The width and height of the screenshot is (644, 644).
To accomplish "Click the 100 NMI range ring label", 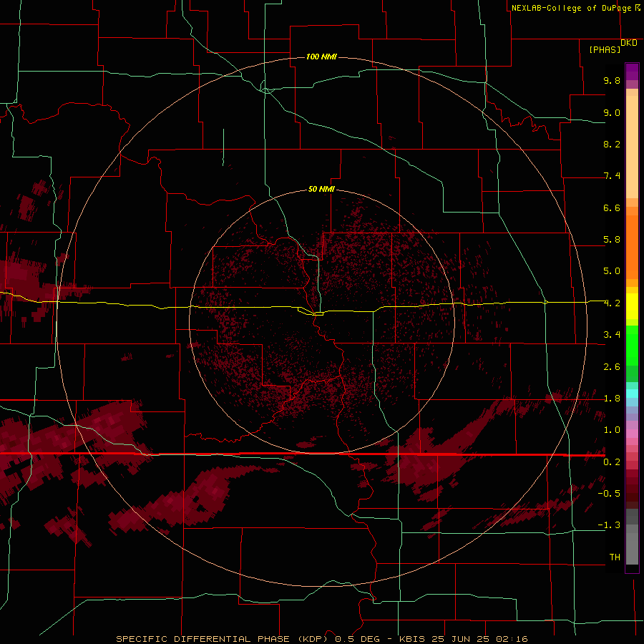I will click(x=321, y=57).
